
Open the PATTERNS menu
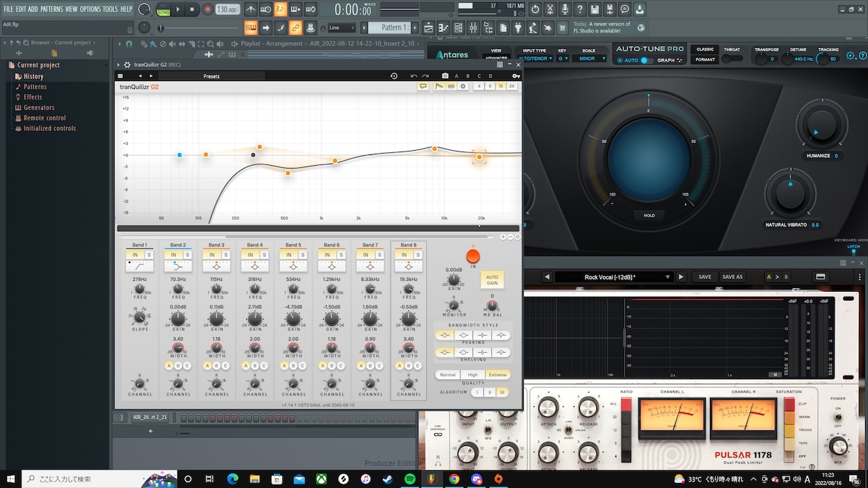click(x=51, y=9)
